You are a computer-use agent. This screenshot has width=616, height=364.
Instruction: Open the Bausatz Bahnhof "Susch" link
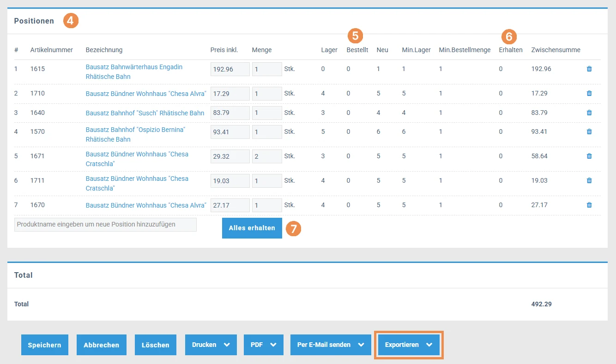145,113
